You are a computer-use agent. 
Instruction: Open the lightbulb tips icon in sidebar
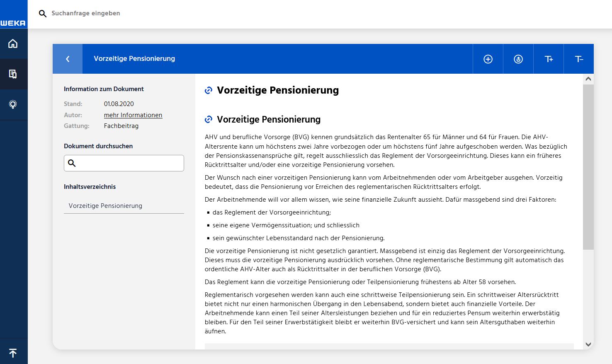tap(13, 104)
